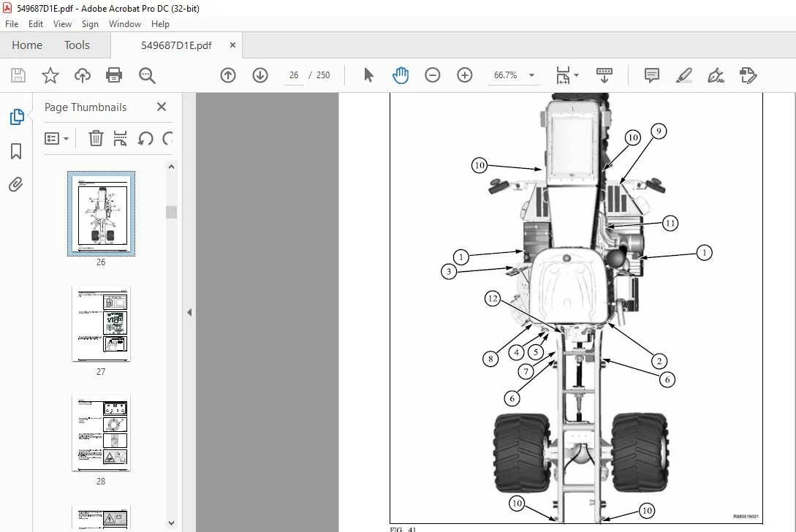Go to previous page with up arrow
Image resolution: width=796 pixels, height=532 pixels.
tap(228, 75)
